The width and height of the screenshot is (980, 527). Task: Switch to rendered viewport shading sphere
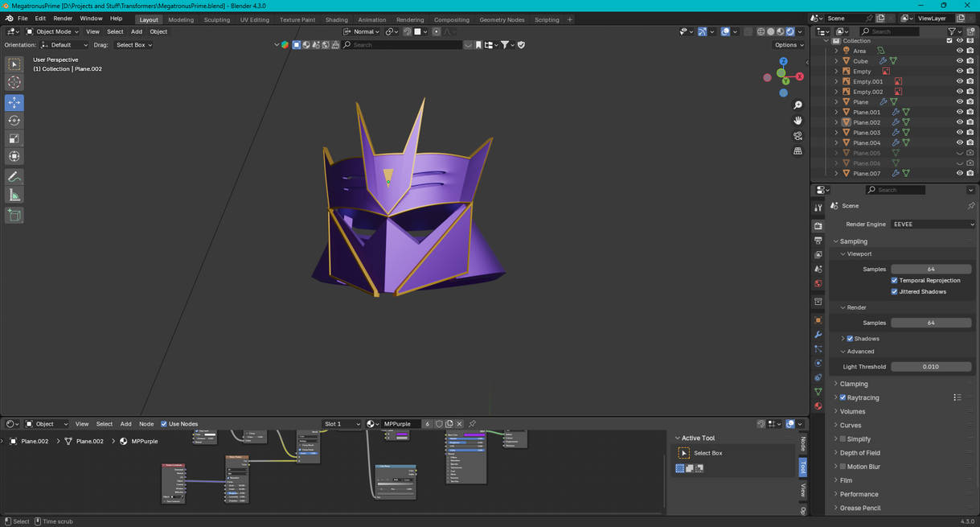(789, 31)
